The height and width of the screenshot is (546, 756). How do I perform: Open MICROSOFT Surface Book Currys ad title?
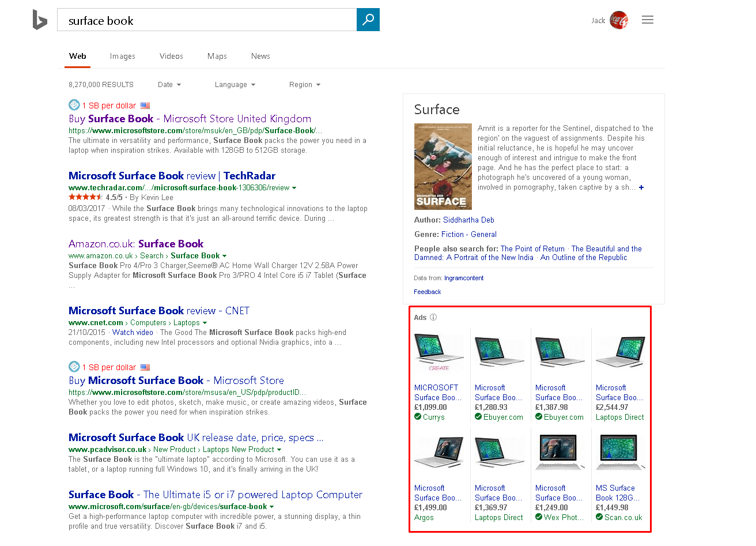tap(438, 393)
